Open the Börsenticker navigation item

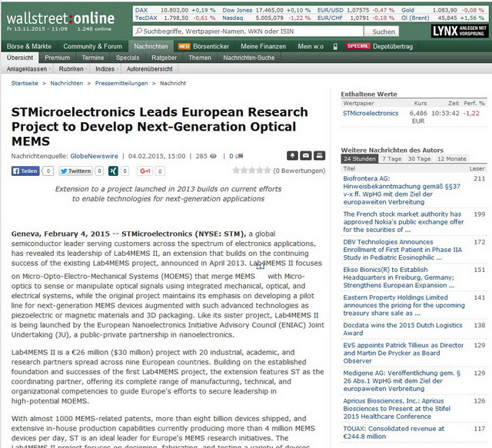tap(211, 46)
